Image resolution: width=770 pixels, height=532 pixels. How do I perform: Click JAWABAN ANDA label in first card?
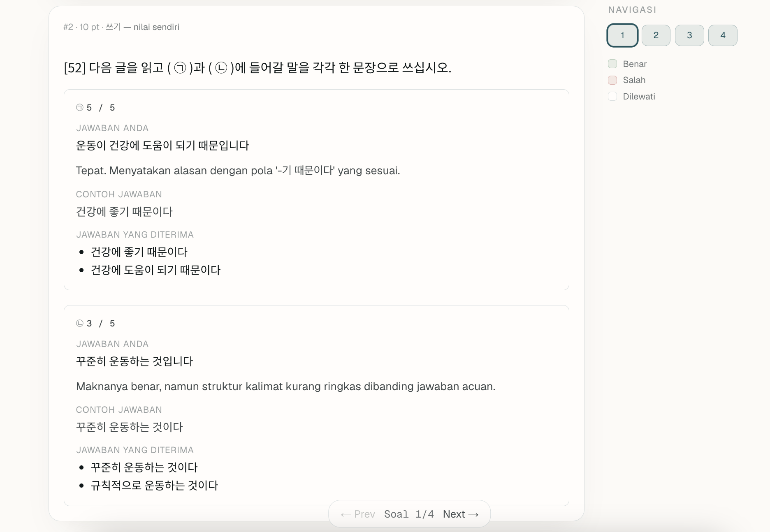112,128
